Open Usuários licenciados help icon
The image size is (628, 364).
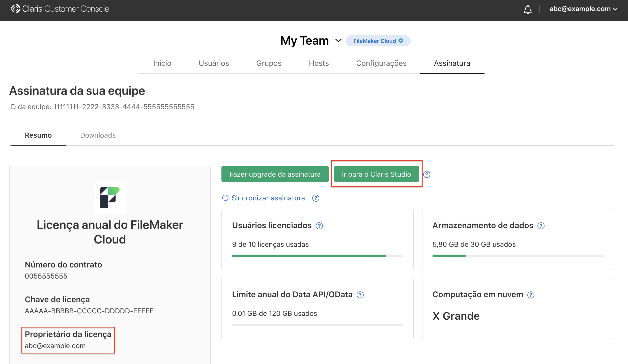pyautogui.click(x=319, y=226)
